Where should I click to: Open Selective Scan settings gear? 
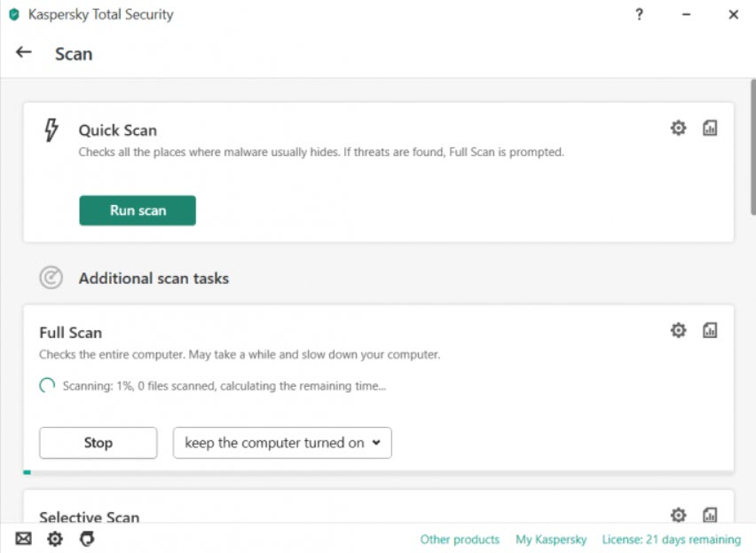coord(679,515)
